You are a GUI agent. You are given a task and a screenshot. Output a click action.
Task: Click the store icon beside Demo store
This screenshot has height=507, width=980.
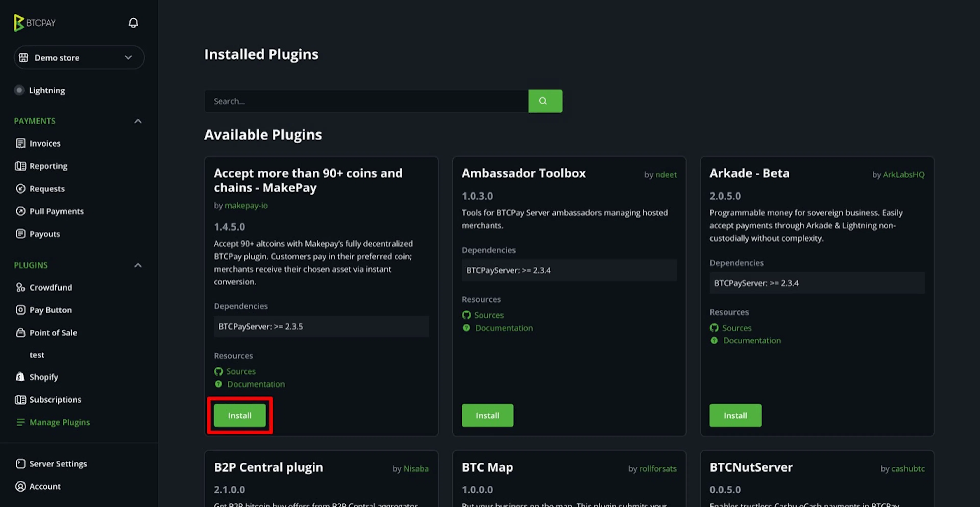pyautogui.click(x=23, y=57)
